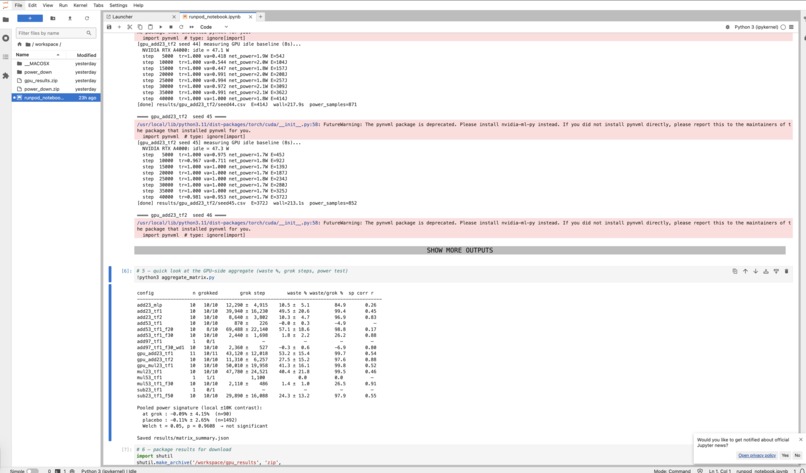This screenshot has width=806, height=473.
Task: Click Yes on Jupyter news notification
Action: click(x=785, y=456)
